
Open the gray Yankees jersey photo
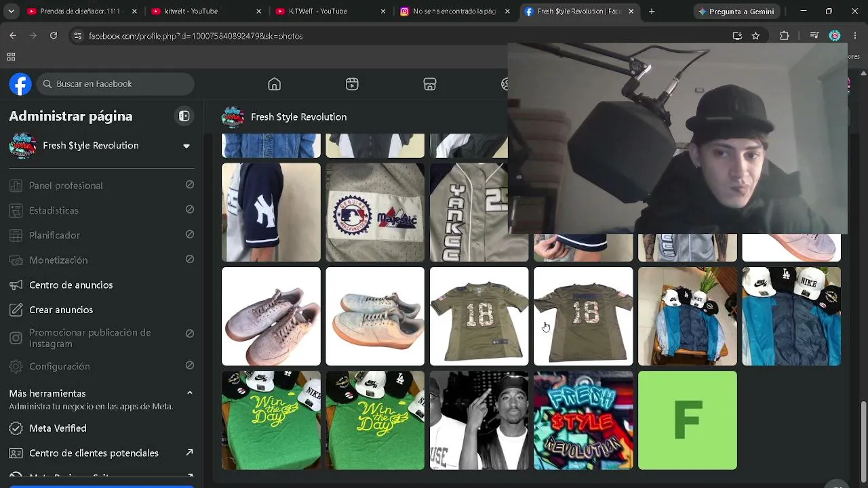click(x=479, y=212)
